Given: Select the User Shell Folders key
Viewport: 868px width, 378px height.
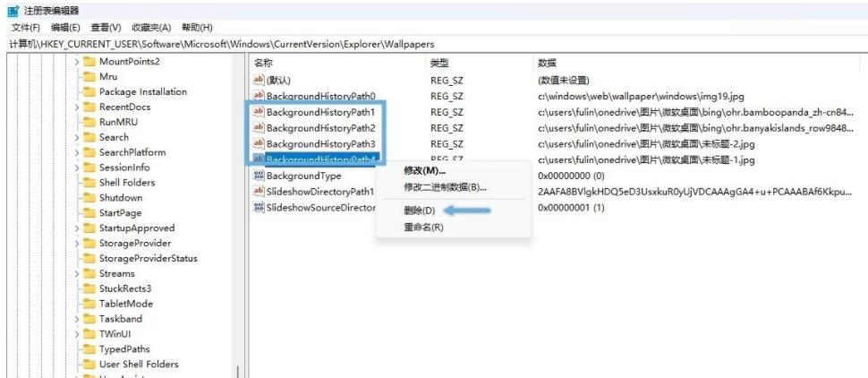Looking at the screenshot, I should [139, 365].
